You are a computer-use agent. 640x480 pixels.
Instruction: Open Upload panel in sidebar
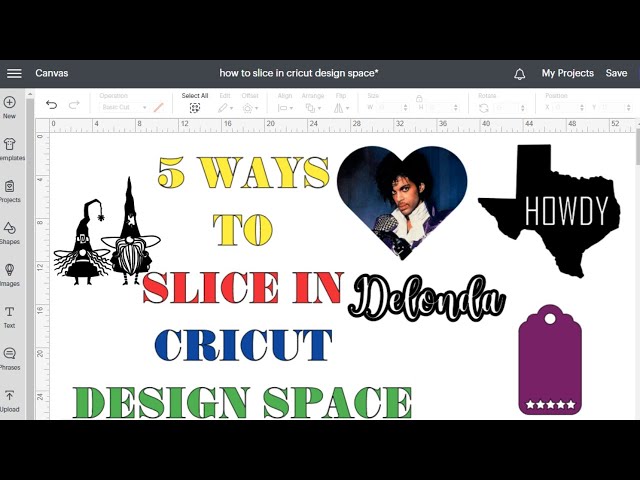[9, 401]
